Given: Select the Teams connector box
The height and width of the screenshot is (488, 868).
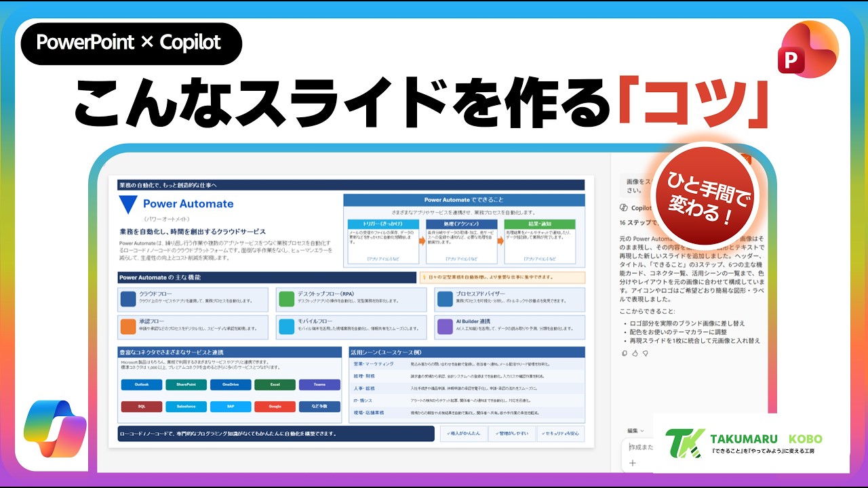Looking at the screenshot, I should click(319, 384).
